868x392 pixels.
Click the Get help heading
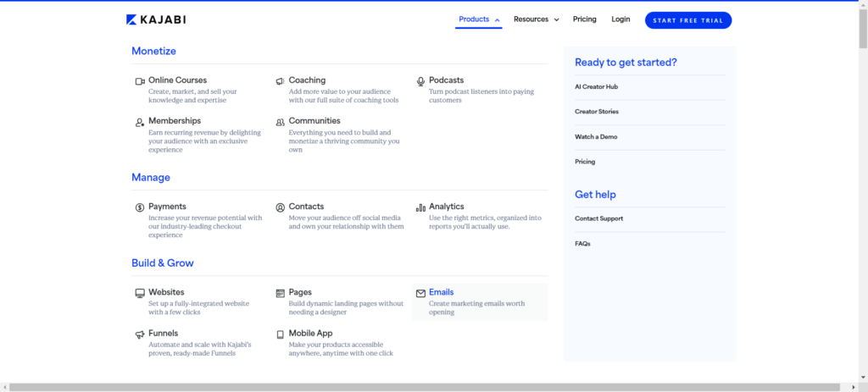pyautogui.click(x=595, y=195)
